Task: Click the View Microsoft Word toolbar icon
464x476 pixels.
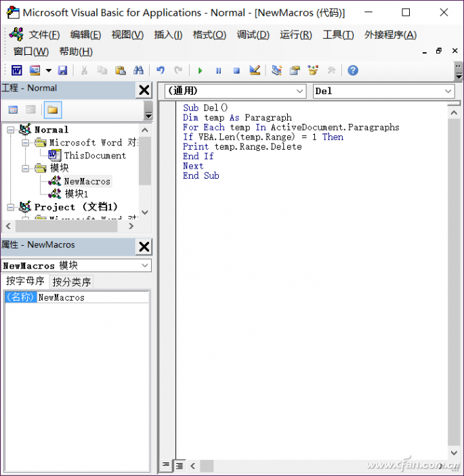Action: (16, 70)
